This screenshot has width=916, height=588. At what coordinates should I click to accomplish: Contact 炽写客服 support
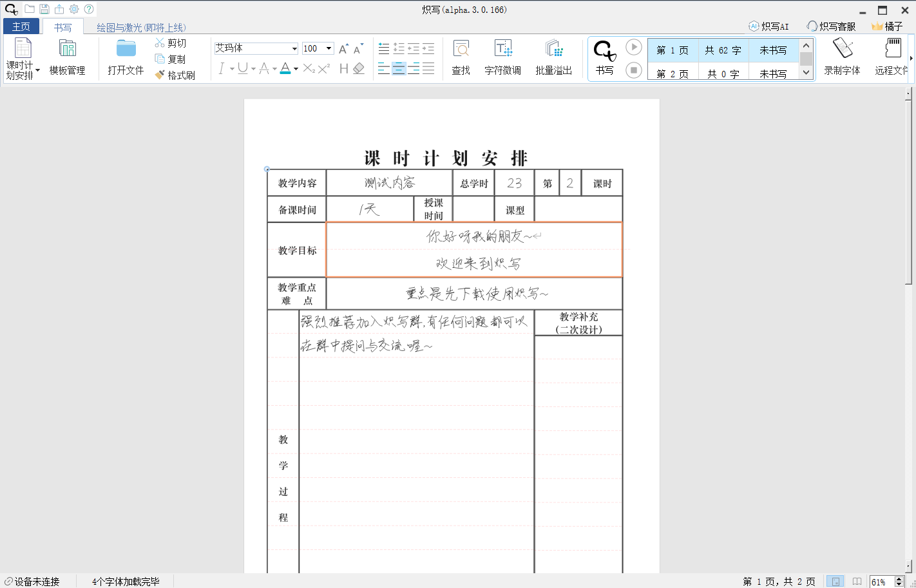pyautogui.click(x=832, y=26)
